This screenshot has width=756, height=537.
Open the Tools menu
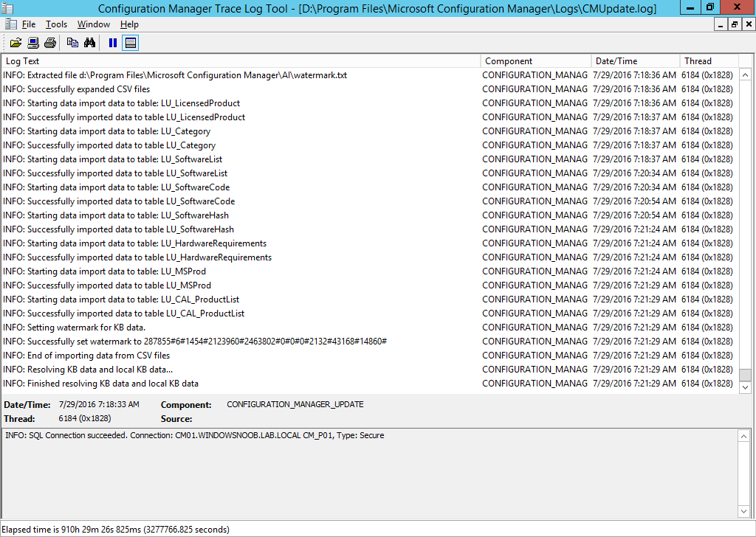pyautogui.click(x=56, y=24)
